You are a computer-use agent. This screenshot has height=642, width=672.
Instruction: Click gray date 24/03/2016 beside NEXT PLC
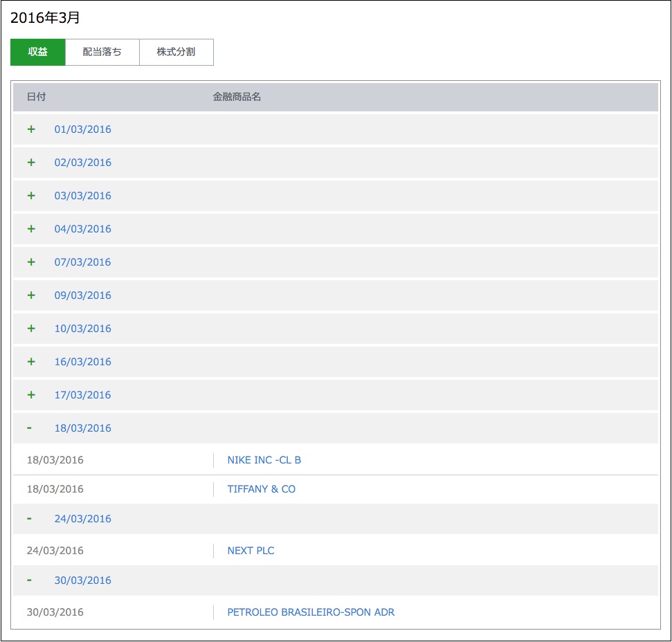click(x=55, y=551)
